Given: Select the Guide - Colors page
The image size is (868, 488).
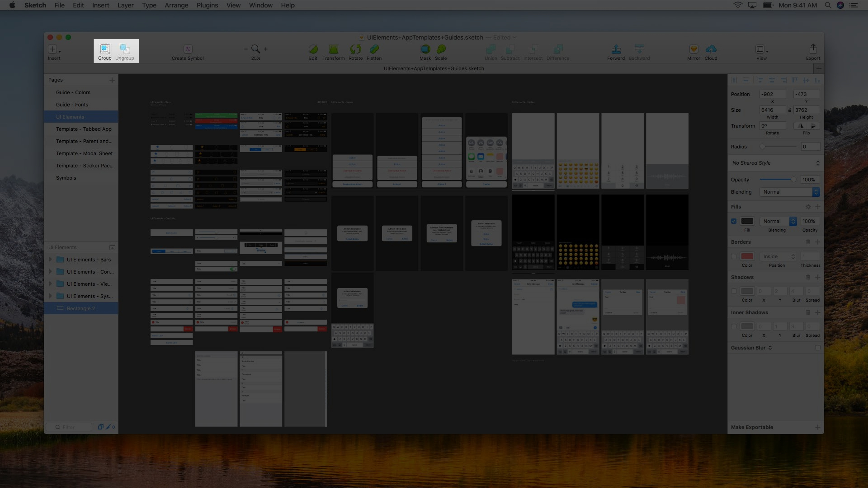Looking at the screenshot, I should tap(73, 92).
